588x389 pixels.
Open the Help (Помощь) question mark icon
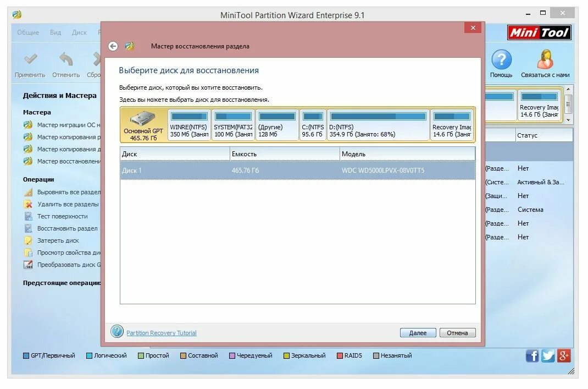click(x=501, y=59)
